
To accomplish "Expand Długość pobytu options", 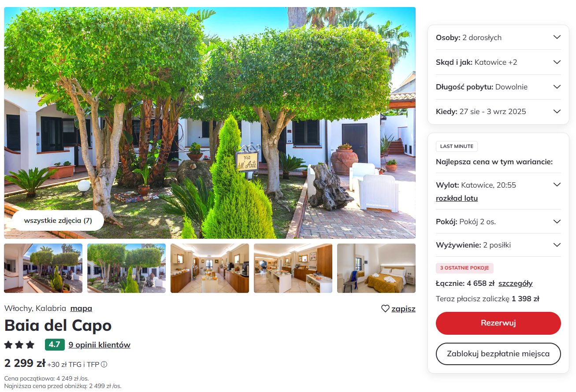I will coord(498,87).
